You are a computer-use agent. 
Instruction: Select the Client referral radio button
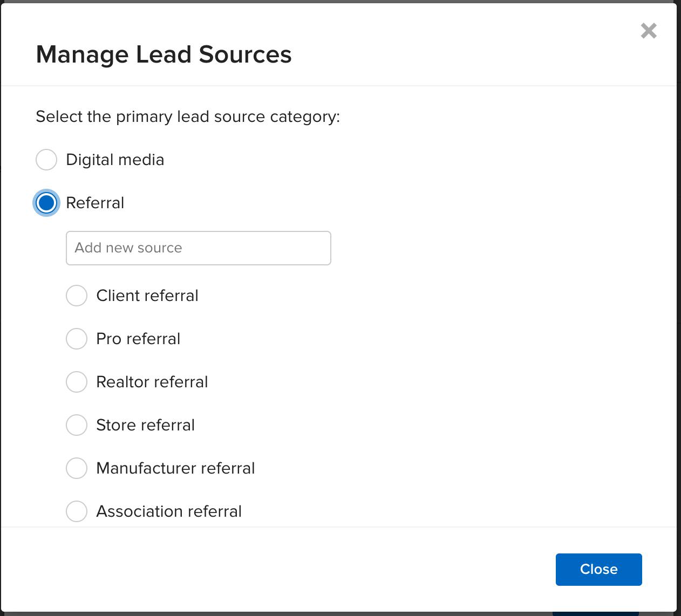(77, 296)
